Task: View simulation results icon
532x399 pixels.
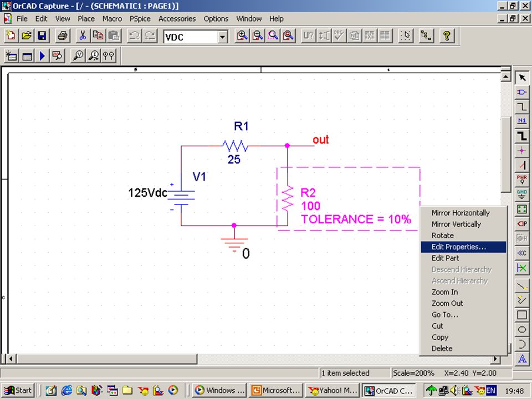Action: click(57, 55)
